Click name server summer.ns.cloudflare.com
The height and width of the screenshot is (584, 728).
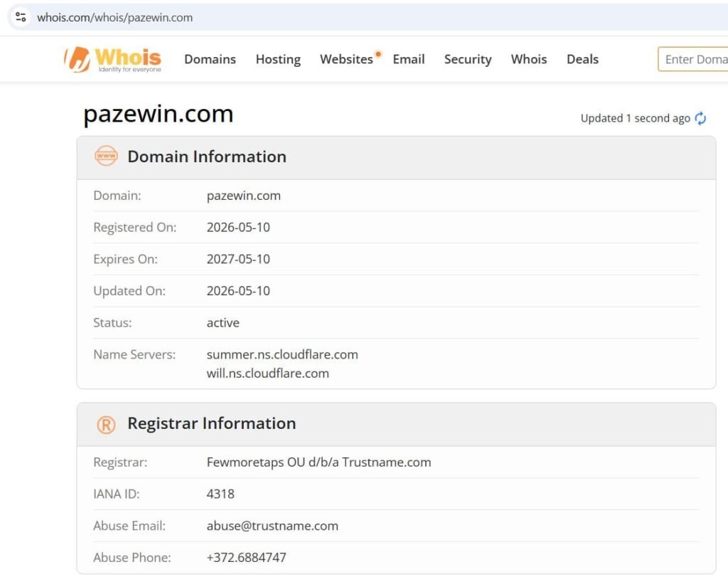click(x=282, y=354)
